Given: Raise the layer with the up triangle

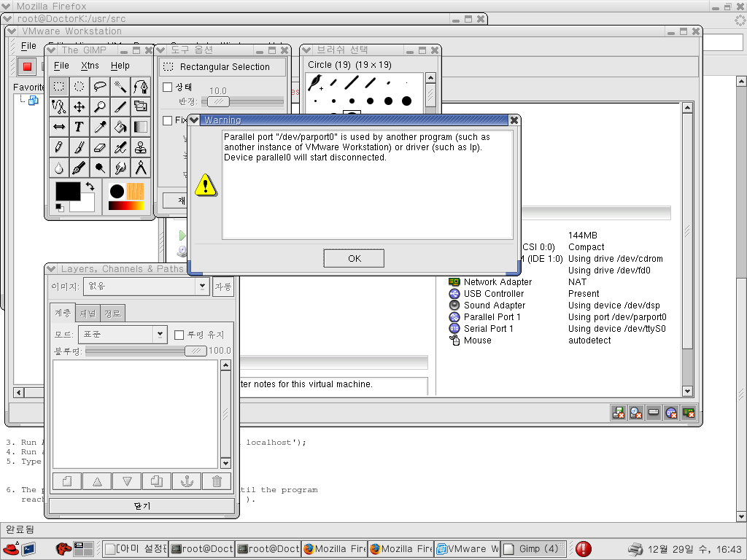Looking at the screenshot, I should 97,481.
